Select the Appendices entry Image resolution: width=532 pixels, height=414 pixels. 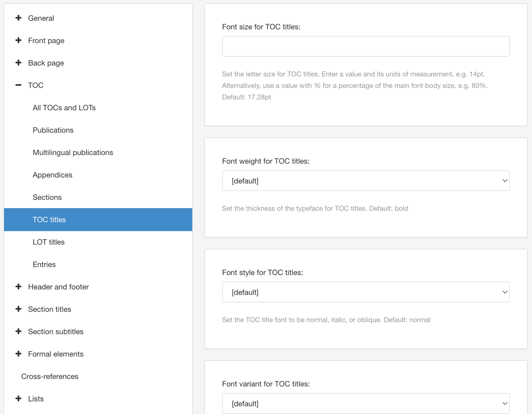[x=52, y=175]
